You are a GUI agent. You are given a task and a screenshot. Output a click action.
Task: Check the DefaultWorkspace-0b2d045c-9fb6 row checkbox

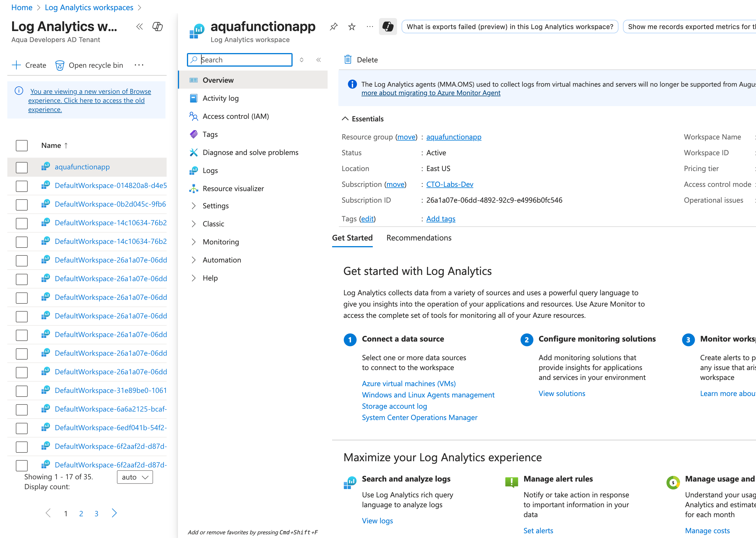pos(21,204)
